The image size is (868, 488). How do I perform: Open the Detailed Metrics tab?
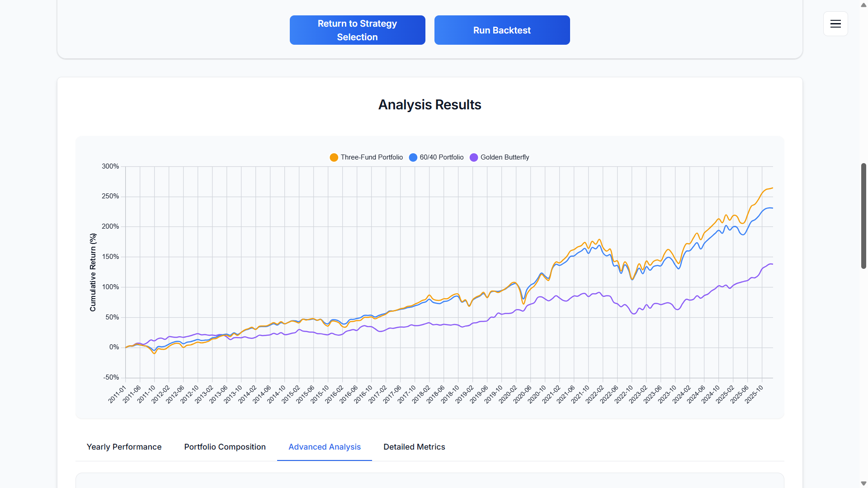click(x=414, y=447)
